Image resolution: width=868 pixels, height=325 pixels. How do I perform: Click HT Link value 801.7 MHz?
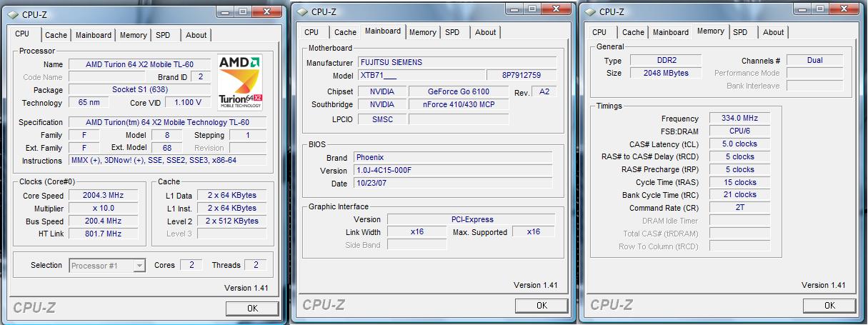pos(104,234)
